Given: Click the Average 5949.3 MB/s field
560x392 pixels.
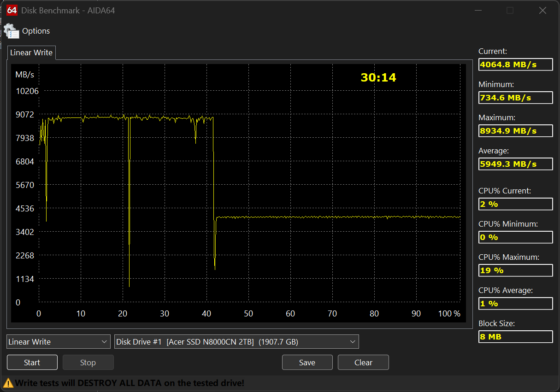Looking at the screenshot, I should pos(515,164).
